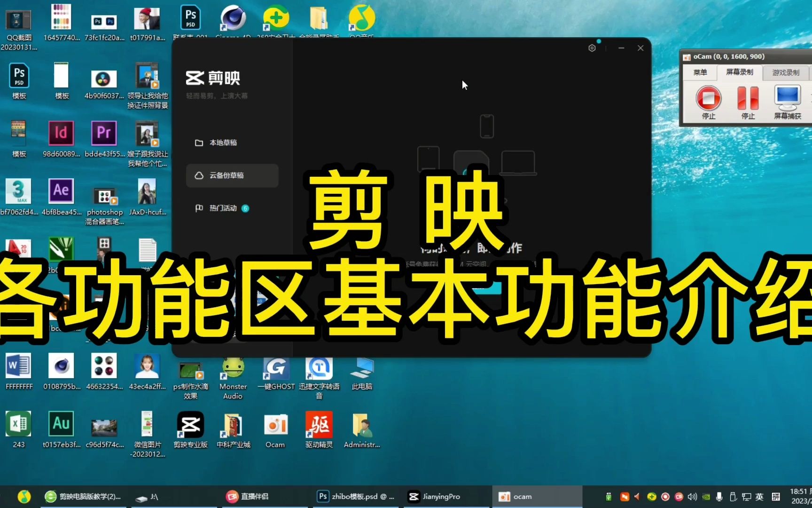Select the InDesign 98d60089 desktop icon
The height and width of the screenshot is (508, 812).
pyautogui.click(x=62, y=139)
